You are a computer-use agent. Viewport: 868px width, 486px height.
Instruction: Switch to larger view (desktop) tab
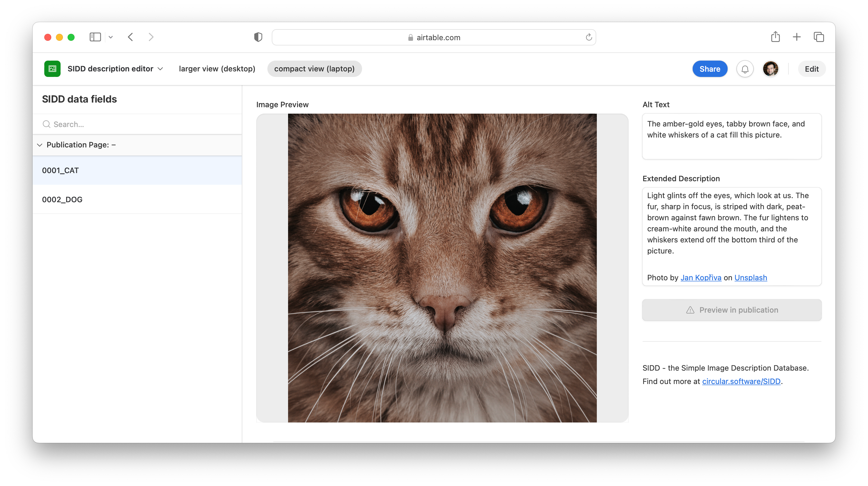point(217,69)
